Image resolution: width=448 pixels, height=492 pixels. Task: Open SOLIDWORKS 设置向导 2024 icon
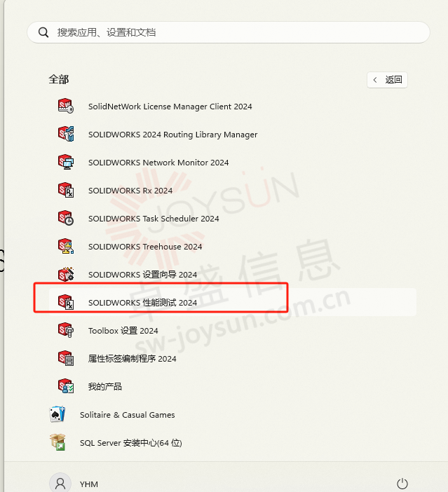66,274
